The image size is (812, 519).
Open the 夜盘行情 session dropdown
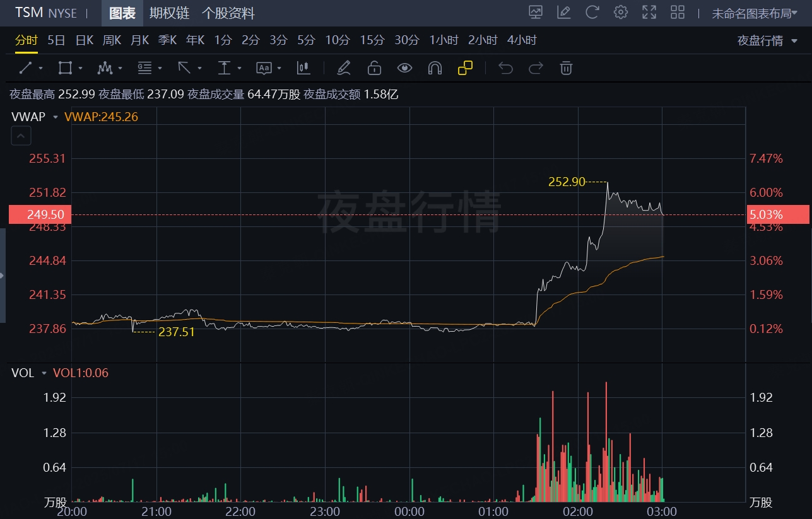tap(765, 39)
